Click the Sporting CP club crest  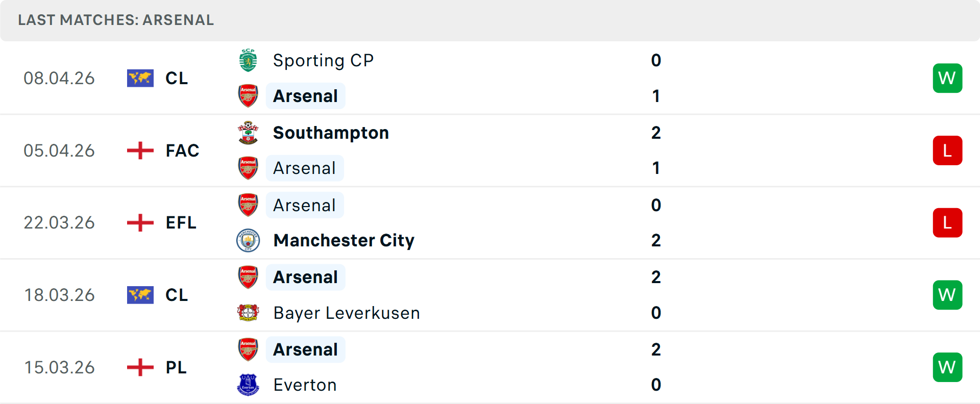pos(248,60)
